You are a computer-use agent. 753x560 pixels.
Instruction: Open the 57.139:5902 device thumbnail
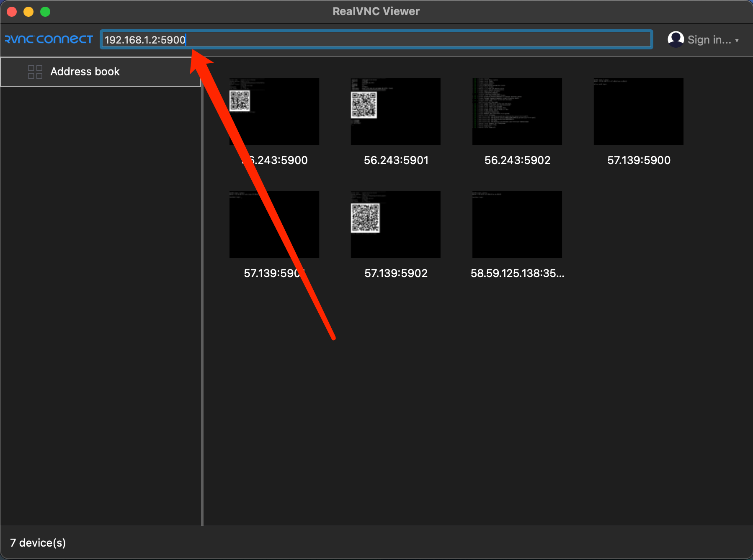click(396, 224)
